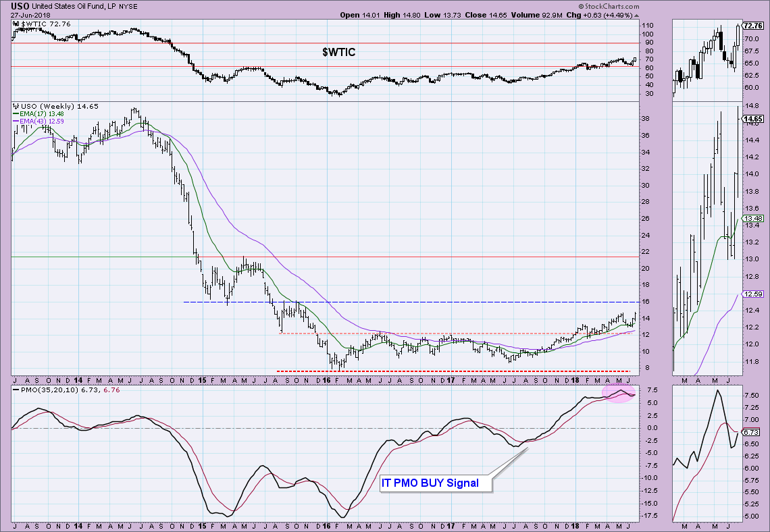Click the bar-chart icon beside USO (Weekly)
Image resolution: width=770 pixels, height=532 pixels.
click(16, 106)
